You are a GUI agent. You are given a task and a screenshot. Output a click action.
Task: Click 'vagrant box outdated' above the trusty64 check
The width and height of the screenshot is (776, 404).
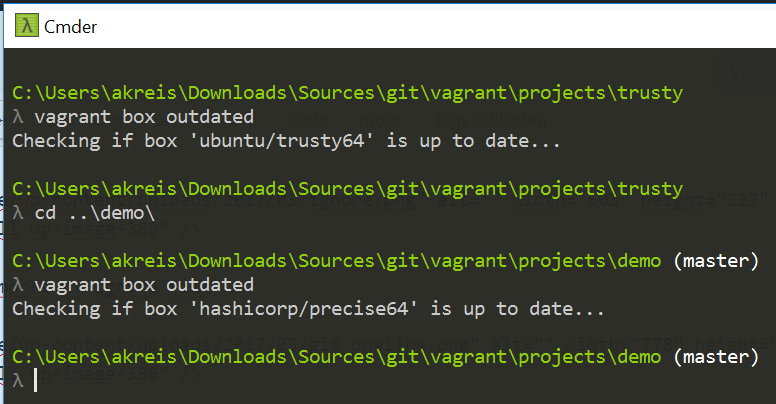(144, 117)
